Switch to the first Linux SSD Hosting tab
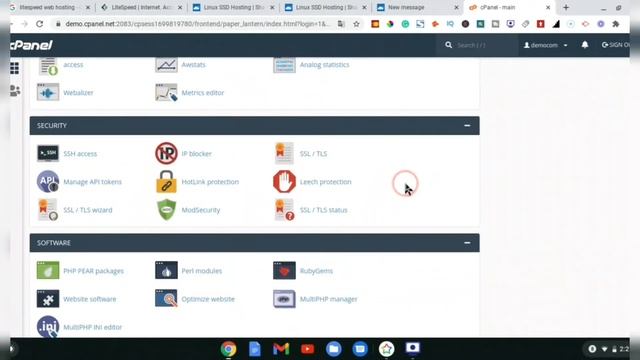 coord(233,7)
